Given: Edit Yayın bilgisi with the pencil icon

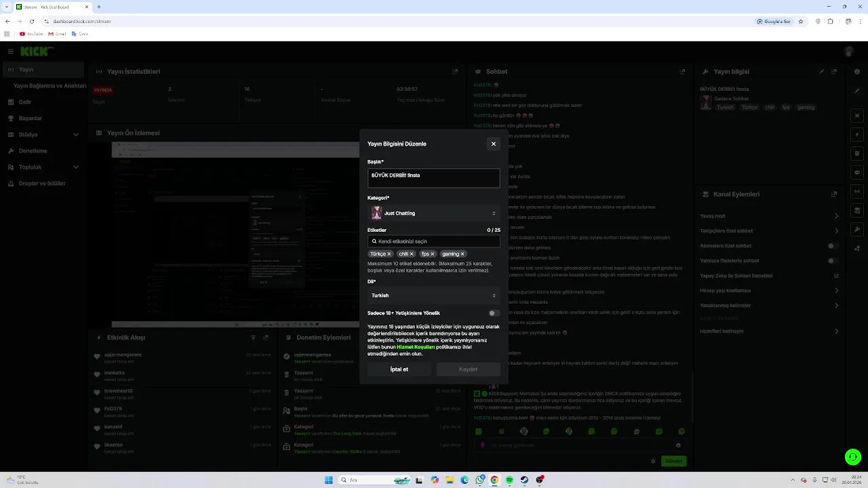Looking at the screenshot, I should point(822,71).
